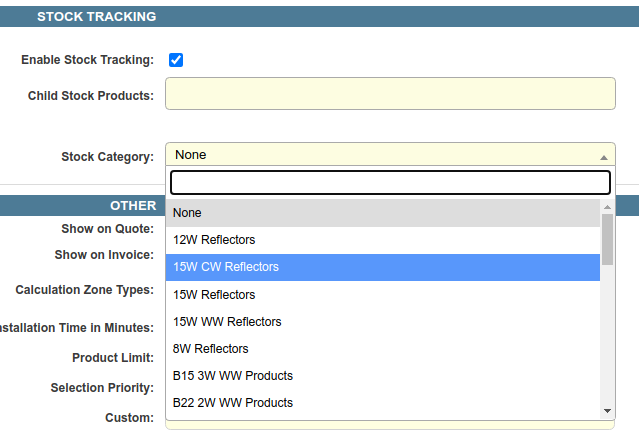This screenshot has height=432, width=639.
Task: Click the Other section header
Action: coord(133,205)
